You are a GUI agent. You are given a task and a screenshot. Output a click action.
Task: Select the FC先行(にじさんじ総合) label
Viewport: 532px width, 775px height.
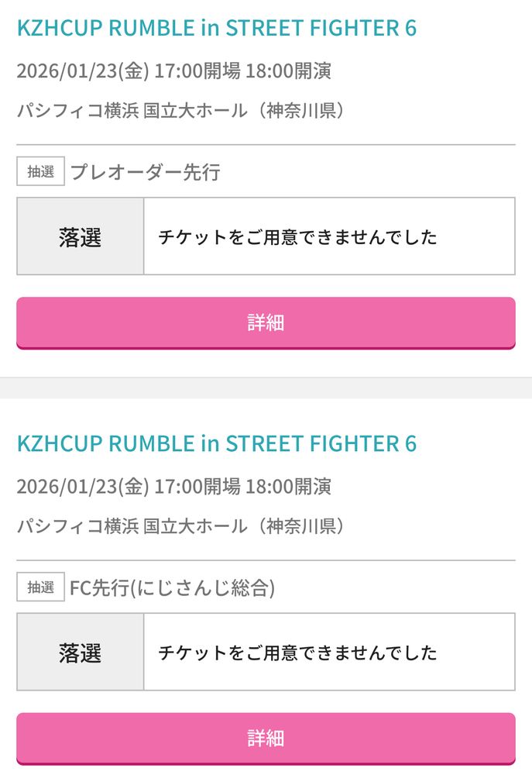tap(173, 587)
